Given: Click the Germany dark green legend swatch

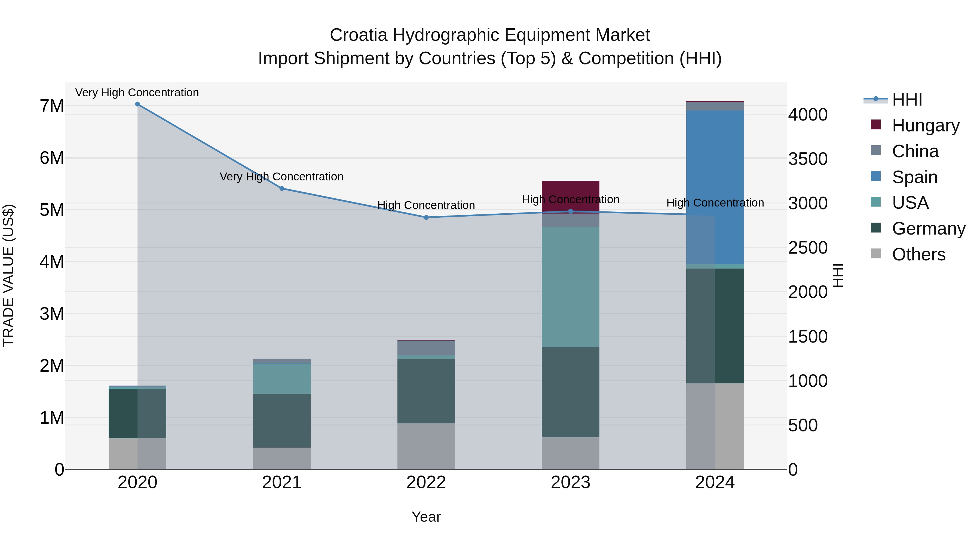Looking at the screenshot, I should 876,228.
